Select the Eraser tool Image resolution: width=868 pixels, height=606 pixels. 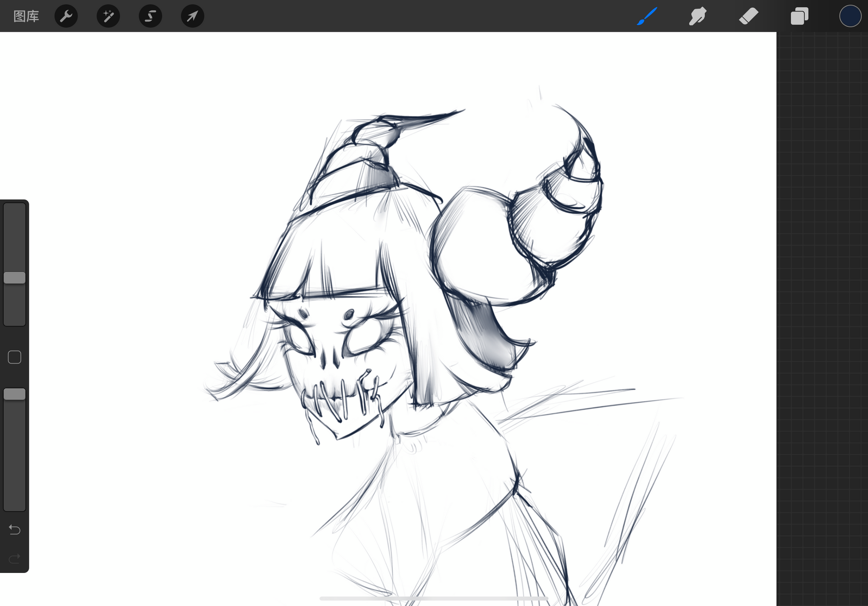748,16
